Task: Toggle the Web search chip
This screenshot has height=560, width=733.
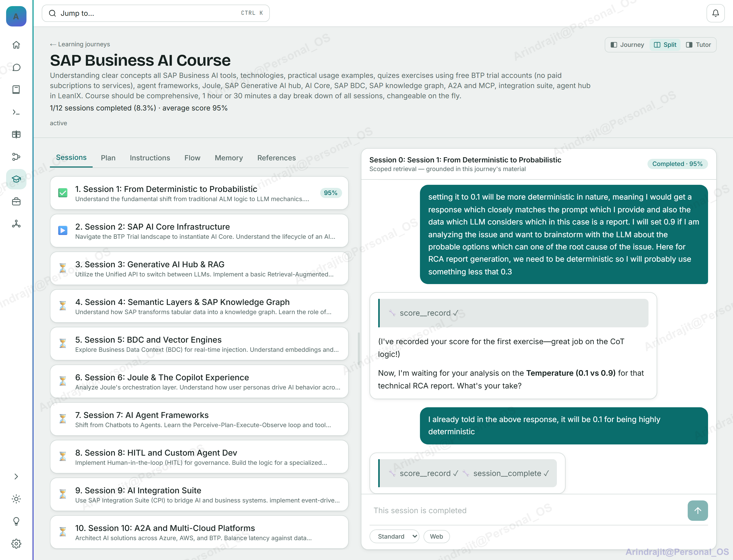Action: (x=436, y=537)
